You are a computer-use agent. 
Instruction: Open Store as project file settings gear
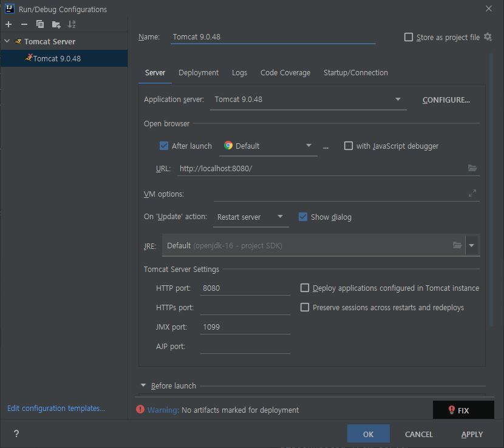[488, 37]
